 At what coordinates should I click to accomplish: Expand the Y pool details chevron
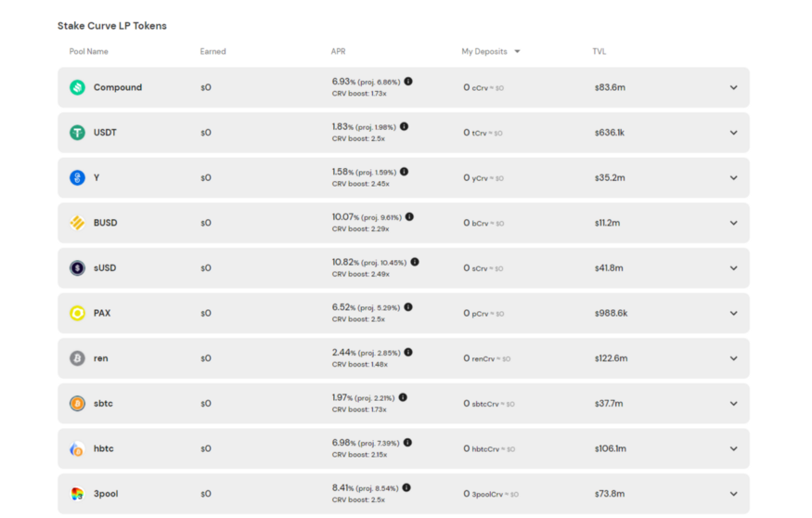pos(733,177)
